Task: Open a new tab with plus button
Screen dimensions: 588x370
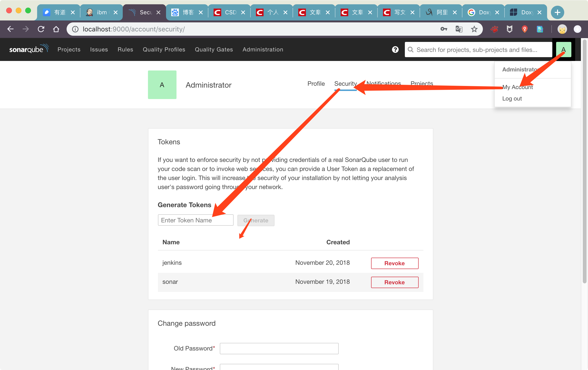Action: pos(557,12)
